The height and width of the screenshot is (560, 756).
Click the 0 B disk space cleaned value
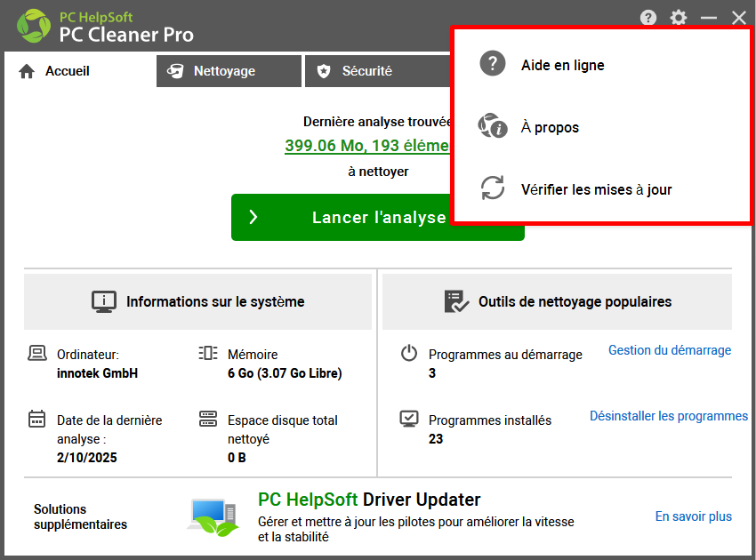(237, 458)
